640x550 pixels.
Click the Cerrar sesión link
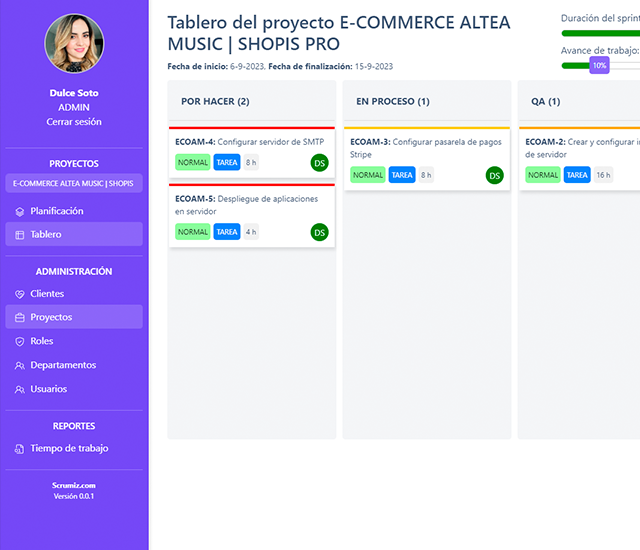tap(74, 122)
